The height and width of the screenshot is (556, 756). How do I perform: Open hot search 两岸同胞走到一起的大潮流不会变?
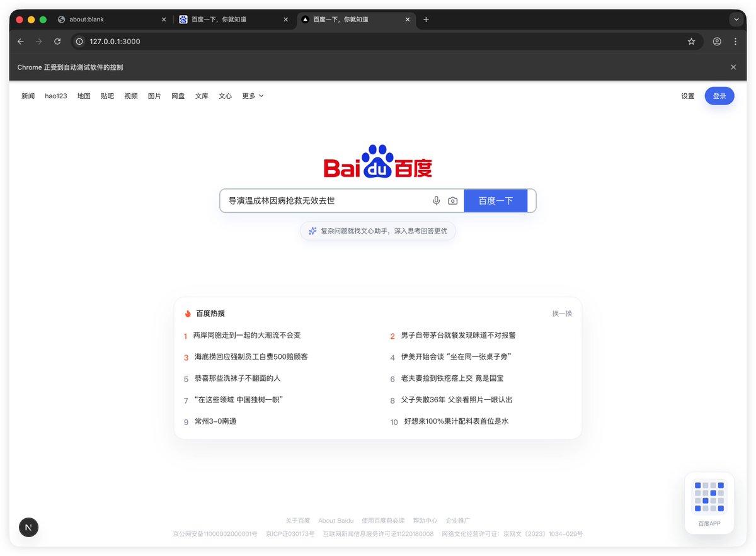tap(247, 336)
